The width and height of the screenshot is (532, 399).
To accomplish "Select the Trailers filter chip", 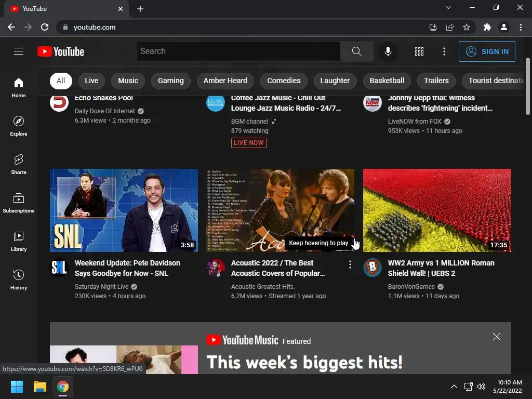I will pyautogui.click(x=436, y=81).
